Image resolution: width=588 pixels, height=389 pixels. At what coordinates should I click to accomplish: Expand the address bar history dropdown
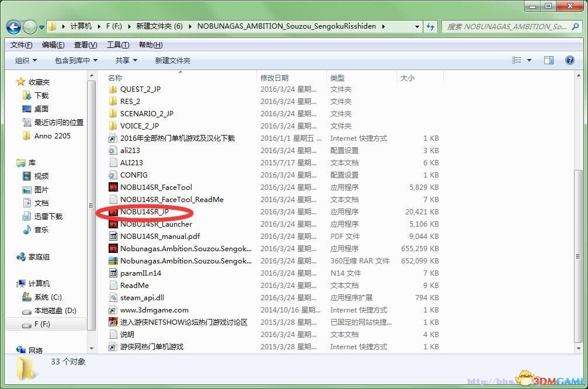[x=417, y=26]
